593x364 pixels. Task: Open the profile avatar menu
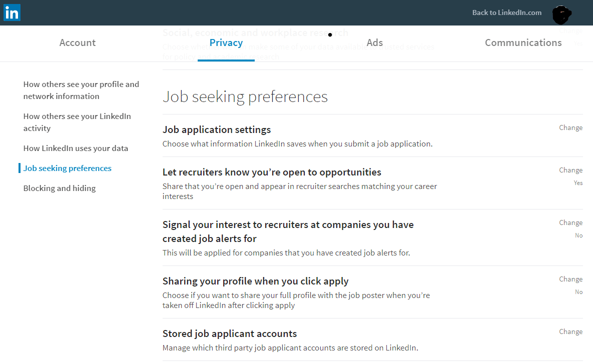(x=561, y=14)
